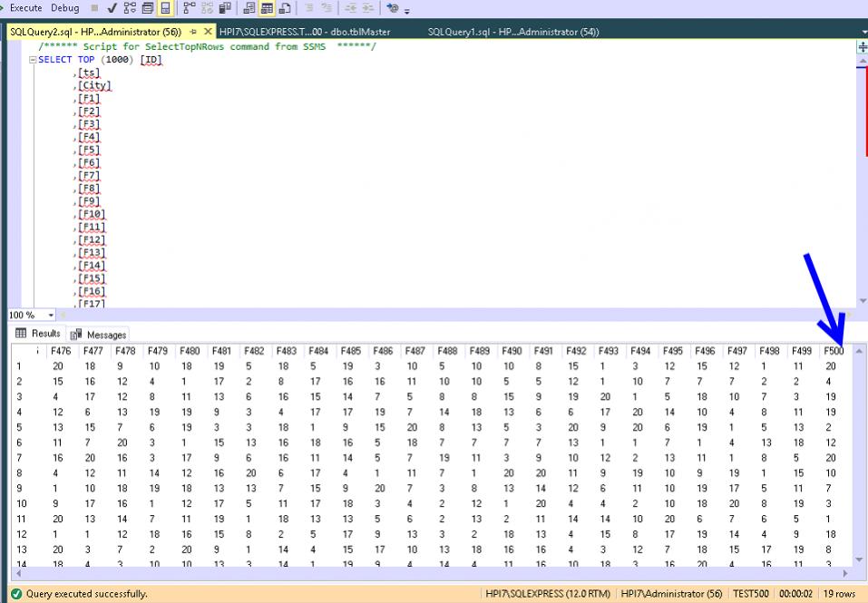Screen dimensions: 868x603
Task: Toggle Include Actual Execution Plan icon
Action: coord(190,8)
